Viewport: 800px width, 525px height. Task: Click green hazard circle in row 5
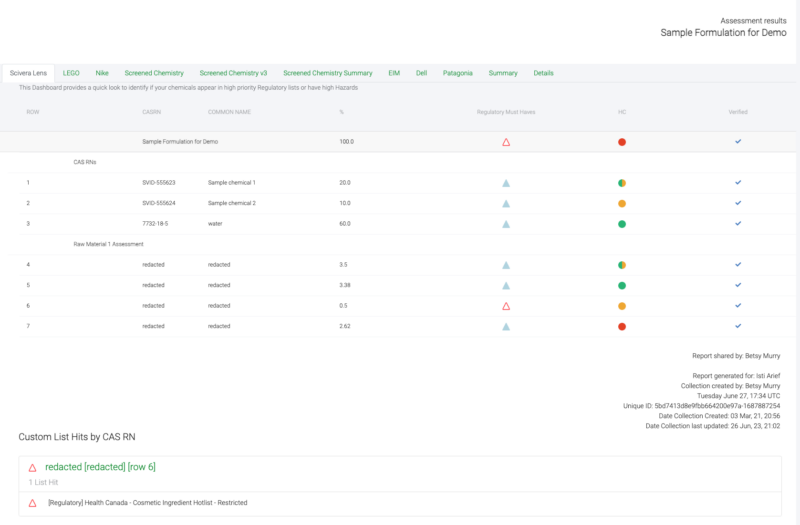coord(622,286)
